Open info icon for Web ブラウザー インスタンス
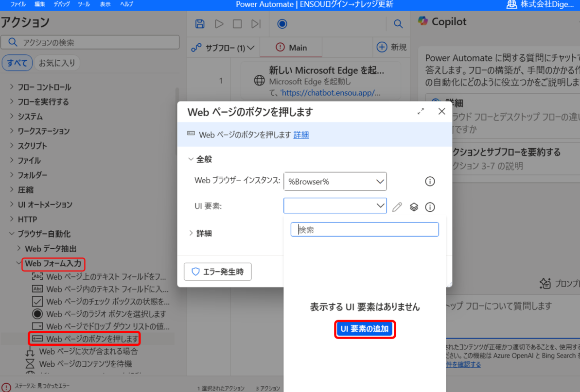The height and width of the screenshot is (392, 580). pos(430,181)
